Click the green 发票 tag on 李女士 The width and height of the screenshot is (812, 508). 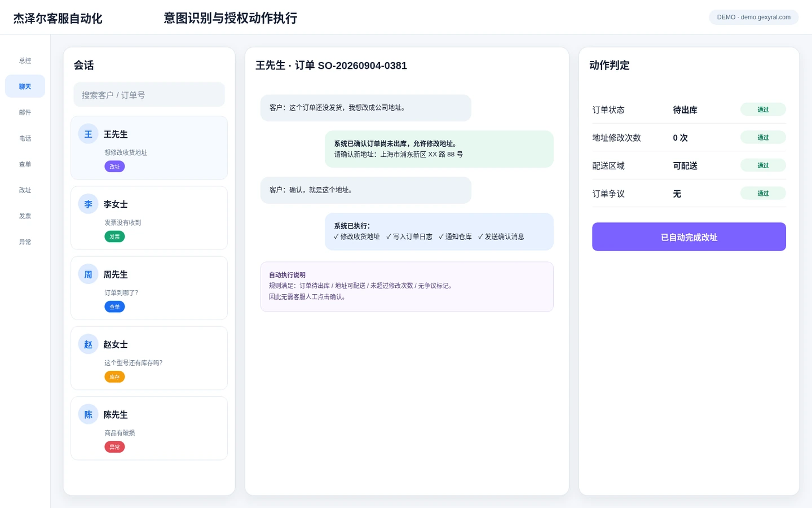pyautogui.click(x=114, y=237)
